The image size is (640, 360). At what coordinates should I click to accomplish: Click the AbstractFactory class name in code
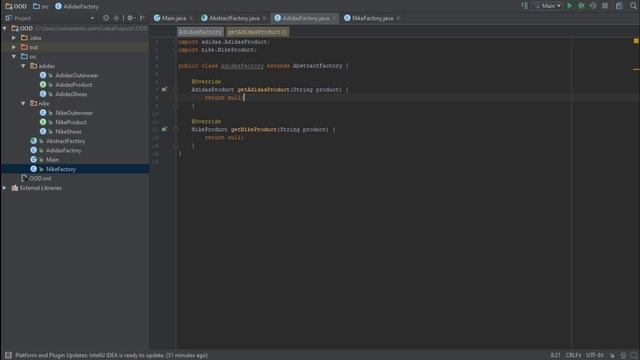tap(317, 66)
